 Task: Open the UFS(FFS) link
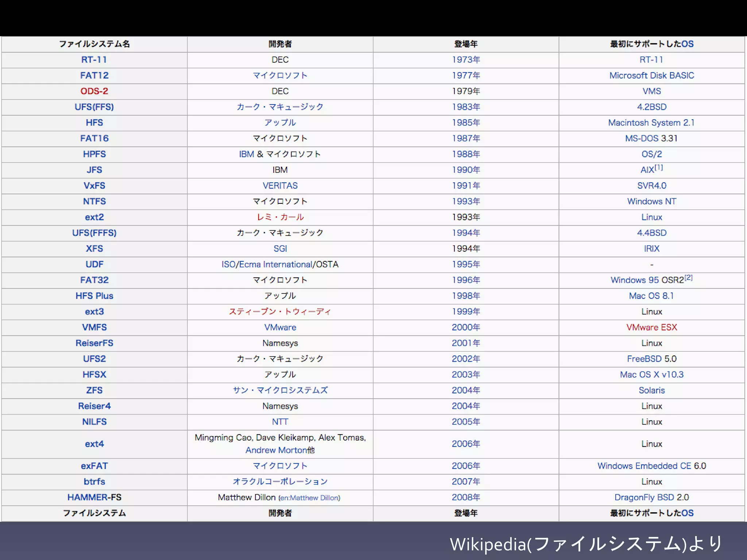[94, 107]
